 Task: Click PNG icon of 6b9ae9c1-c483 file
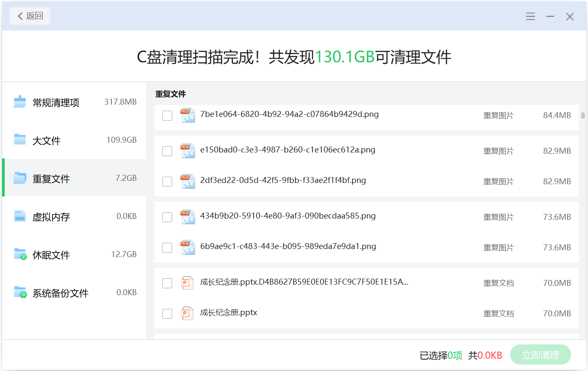(x=188, y=247)
